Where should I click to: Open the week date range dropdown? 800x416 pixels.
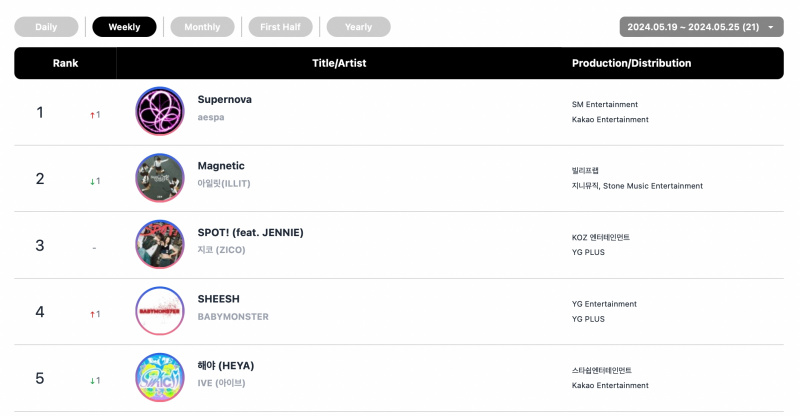(x=702, y=27)
